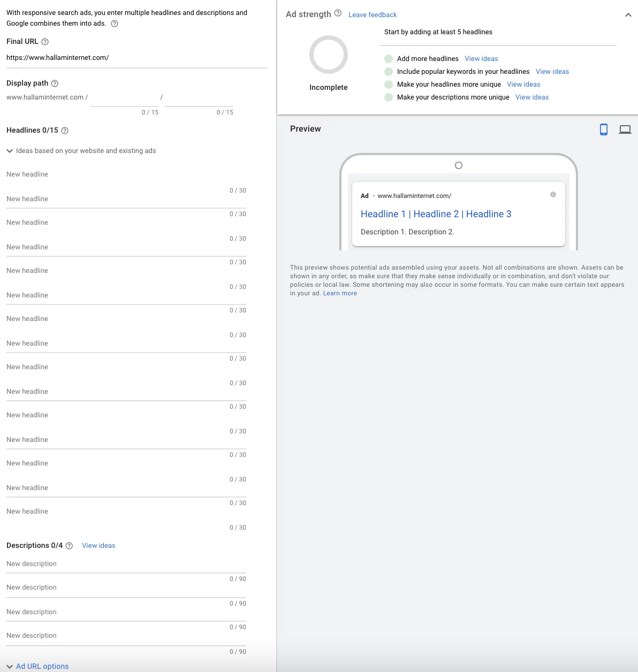Click Learn more link under preview
Screen dimensions: 638x672
(340, 293)
